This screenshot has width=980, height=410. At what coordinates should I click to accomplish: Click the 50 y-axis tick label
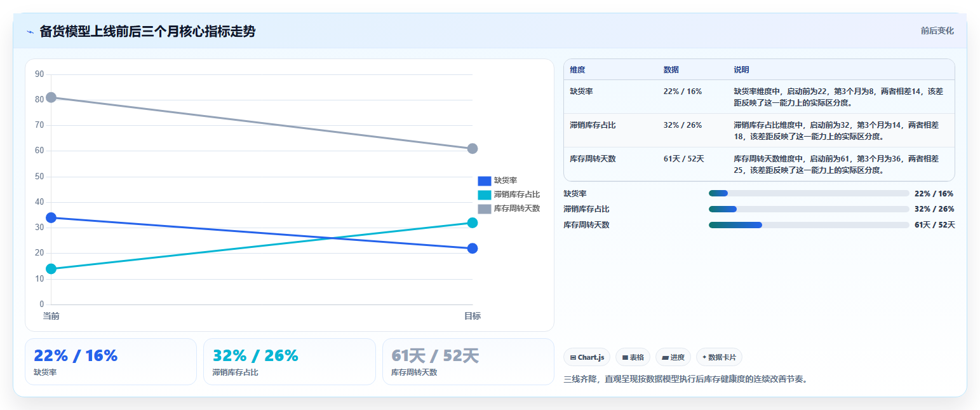point(39,177)
